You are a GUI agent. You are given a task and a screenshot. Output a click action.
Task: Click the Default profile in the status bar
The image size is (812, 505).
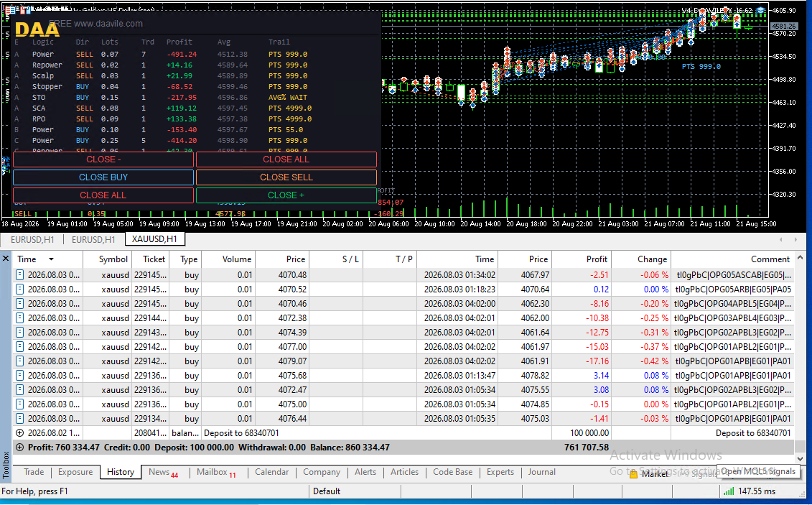pos(326,491)
